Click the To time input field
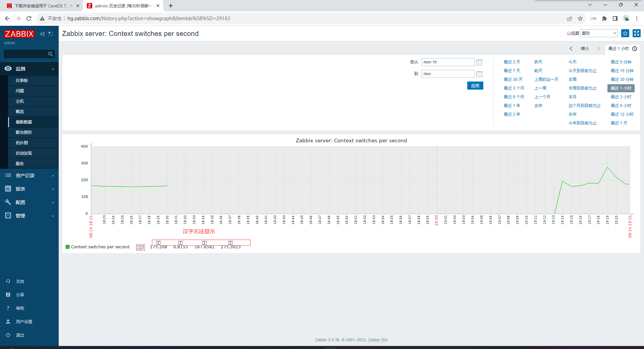 click(x=448, y=74)
